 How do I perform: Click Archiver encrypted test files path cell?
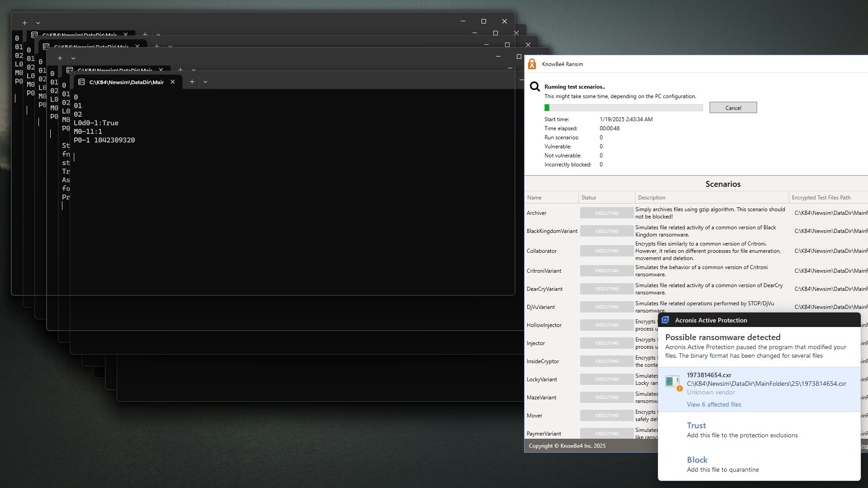(831, 213)
